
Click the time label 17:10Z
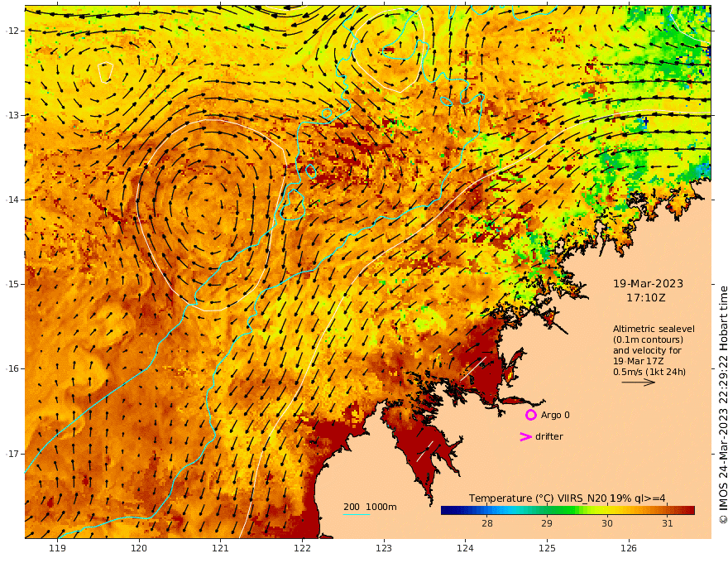tap(646, 298)
